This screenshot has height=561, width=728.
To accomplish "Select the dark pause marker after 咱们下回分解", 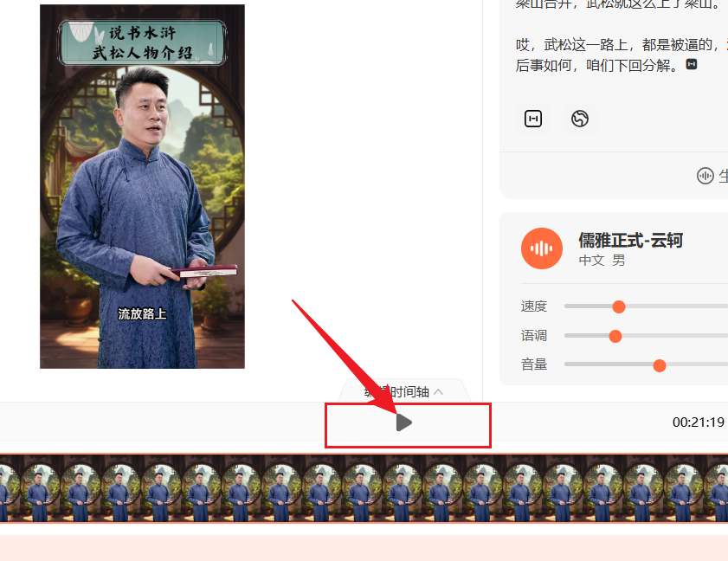I will pyautogui.click(x=692, y=64).
